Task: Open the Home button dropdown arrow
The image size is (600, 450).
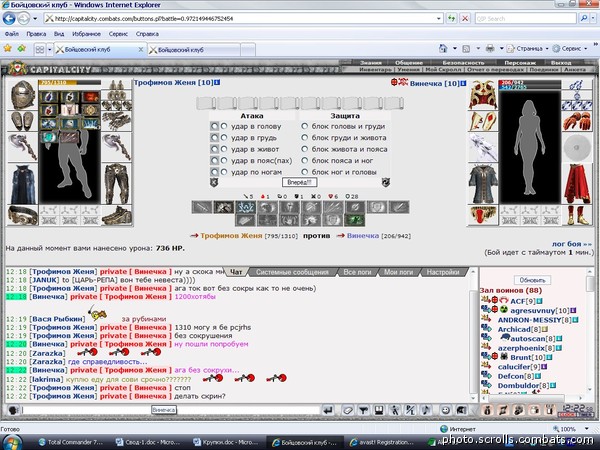Action: coord(455,49)
